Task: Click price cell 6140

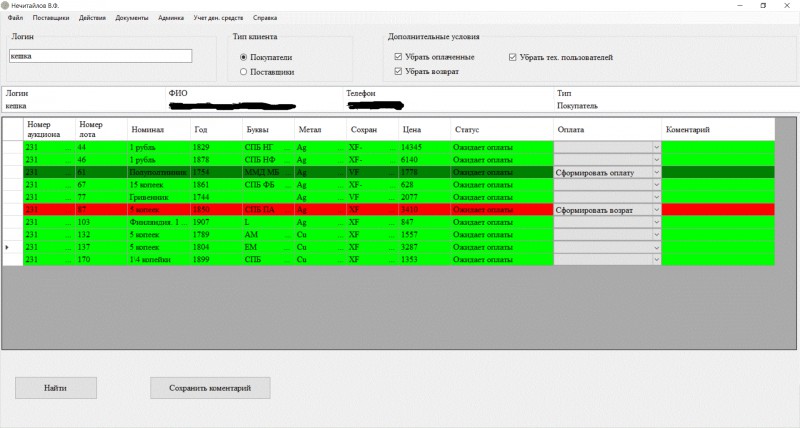Action: [x=425, y=160]
